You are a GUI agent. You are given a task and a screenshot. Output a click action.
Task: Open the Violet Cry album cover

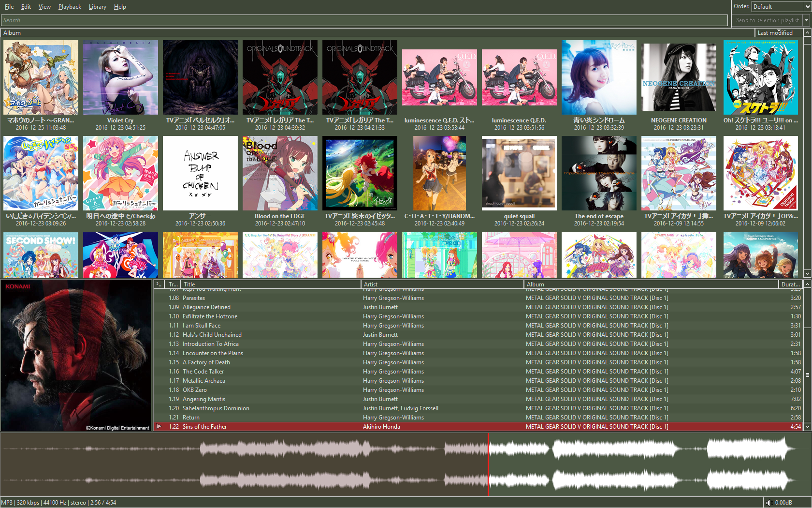120,77
